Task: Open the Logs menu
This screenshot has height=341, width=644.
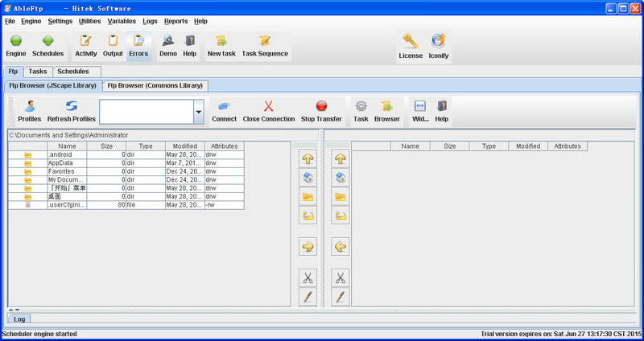Action: coord(150,22)
